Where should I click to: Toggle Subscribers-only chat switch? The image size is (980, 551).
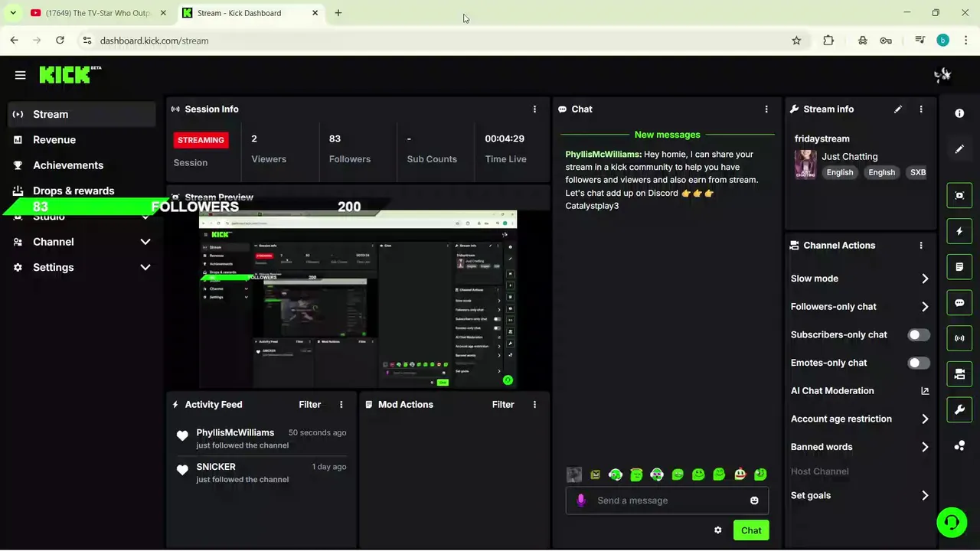tap(919, 334)
